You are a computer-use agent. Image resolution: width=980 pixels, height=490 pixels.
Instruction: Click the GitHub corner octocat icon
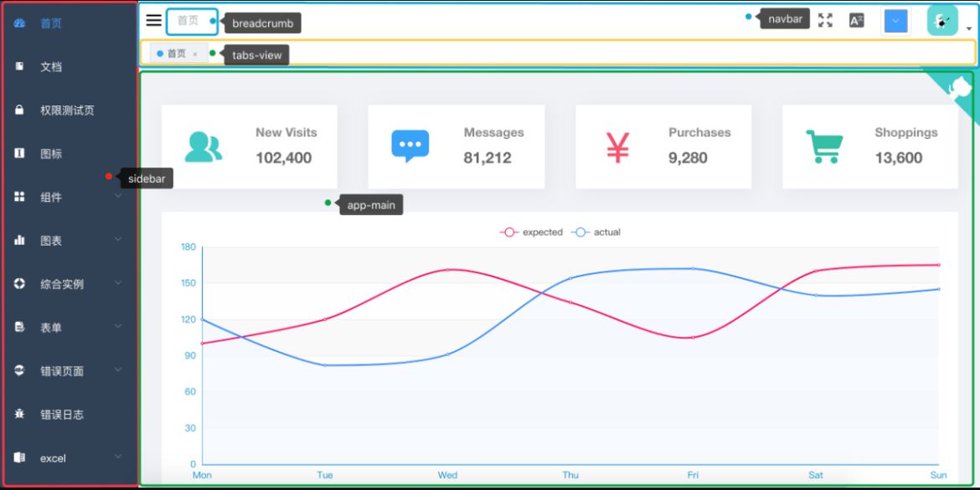(x=962, y=86)
